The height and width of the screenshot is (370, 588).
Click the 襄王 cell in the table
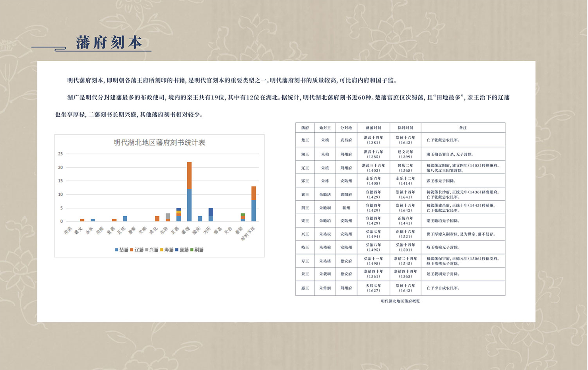coord(305,194)
